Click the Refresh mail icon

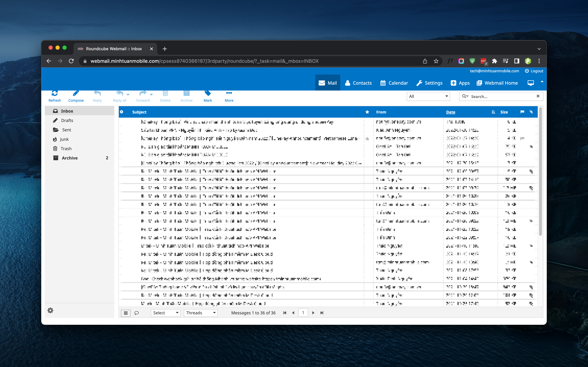(55, 93)
